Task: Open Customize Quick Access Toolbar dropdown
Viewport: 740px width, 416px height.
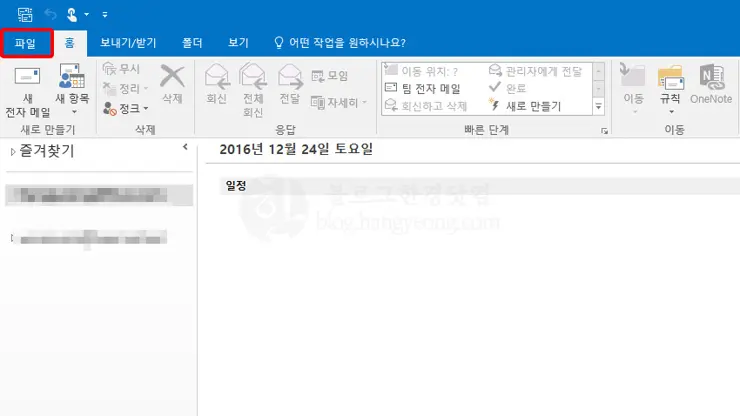Action: pyautogui.click(x=105, y=15)
